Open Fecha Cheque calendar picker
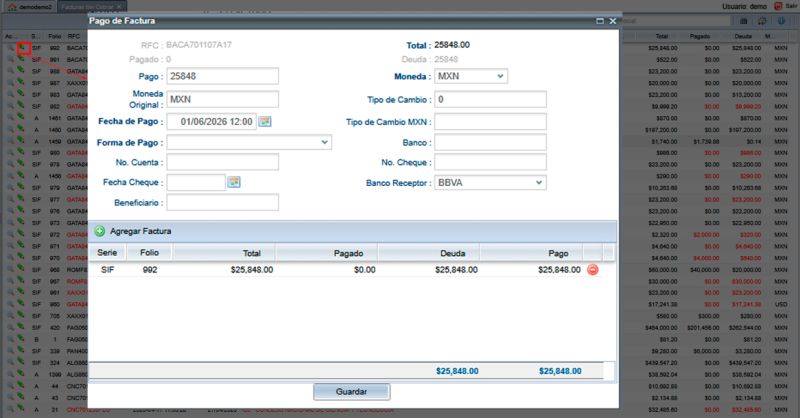Viewport: 800px width, 418px height. (x=234, y=182)
